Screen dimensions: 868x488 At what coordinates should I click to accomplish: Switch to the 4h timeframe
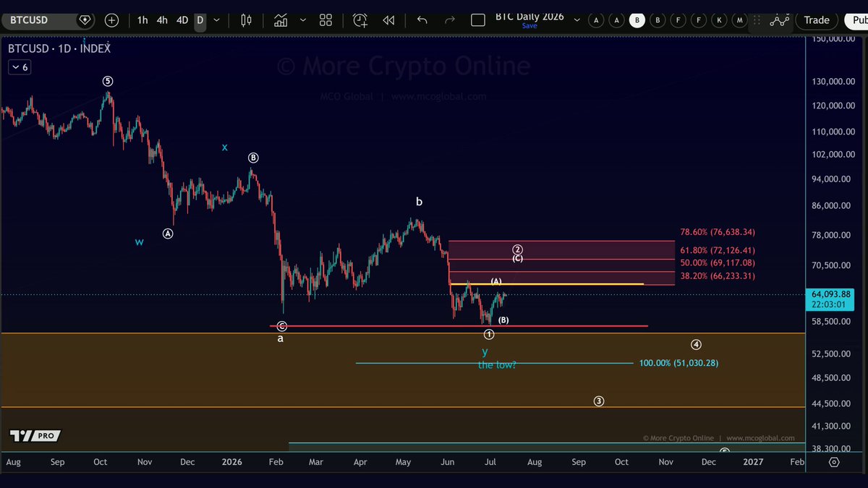coord(162,20)
